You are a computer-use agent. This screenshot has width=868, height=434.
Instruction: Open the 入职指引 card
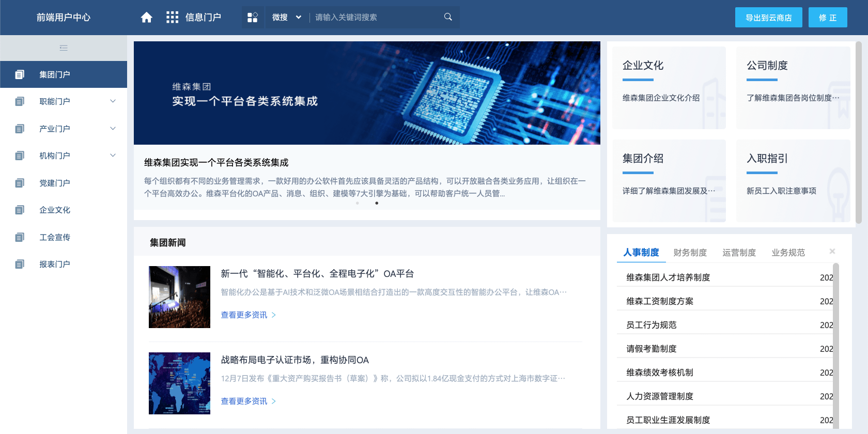click(x=793, y=181)
